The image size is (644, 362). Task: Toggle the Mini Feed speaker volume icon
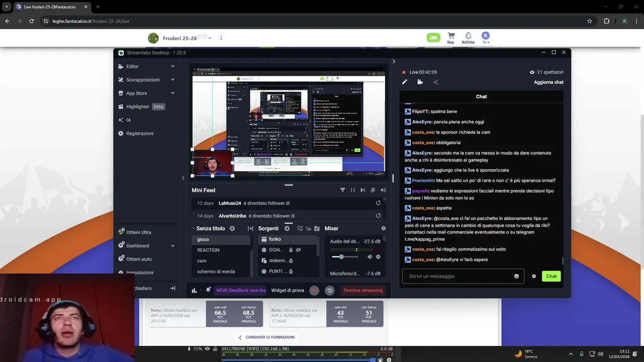[383, 190]
